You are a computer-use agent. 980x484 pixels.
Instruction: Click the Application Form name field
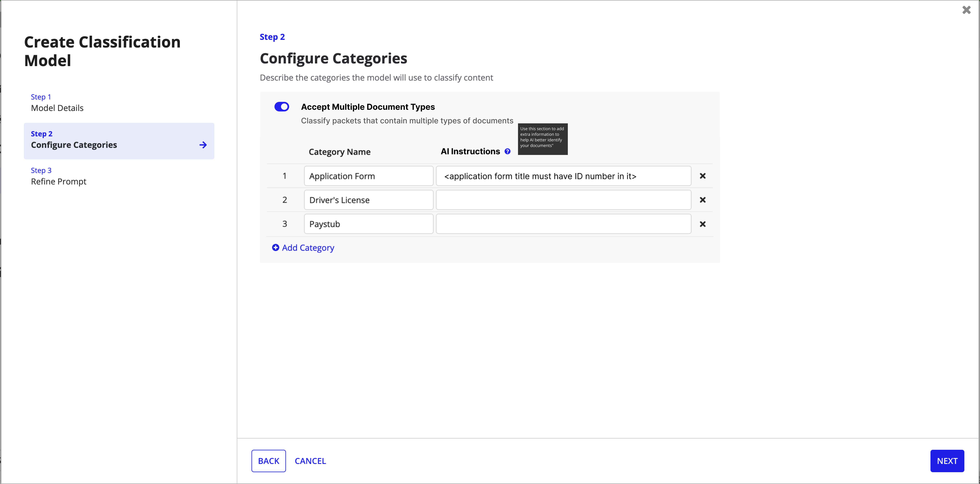[x=368, y=176]
